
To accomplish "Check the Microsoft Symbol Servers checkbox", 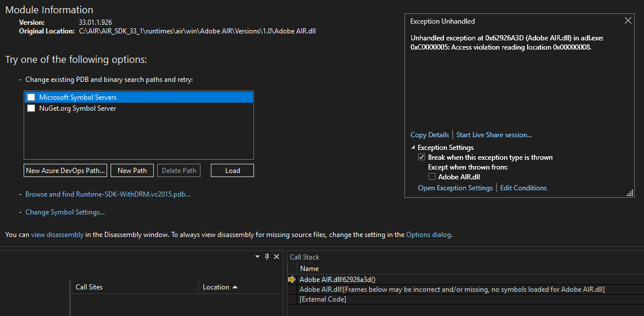I will (x=31, y=97).
